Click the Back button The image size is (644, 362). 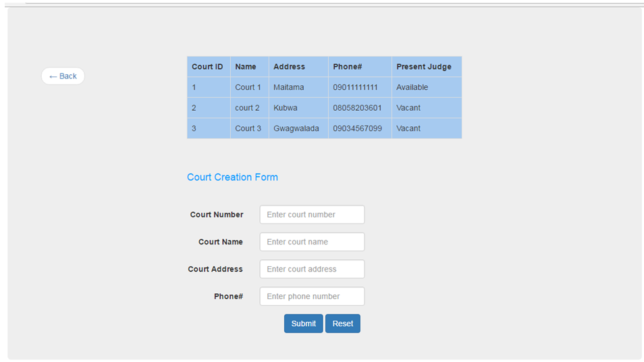pos(63,76)
